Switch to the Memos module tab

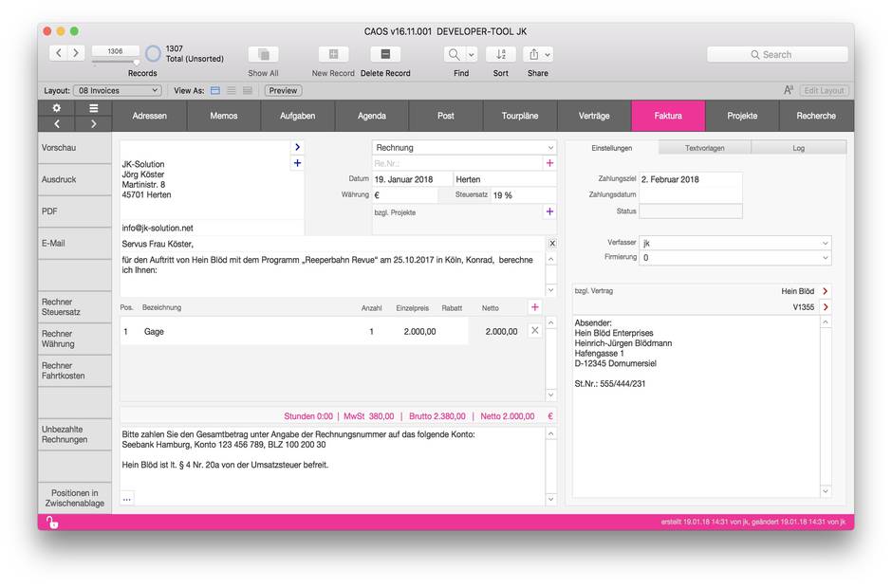pos(224,116)
